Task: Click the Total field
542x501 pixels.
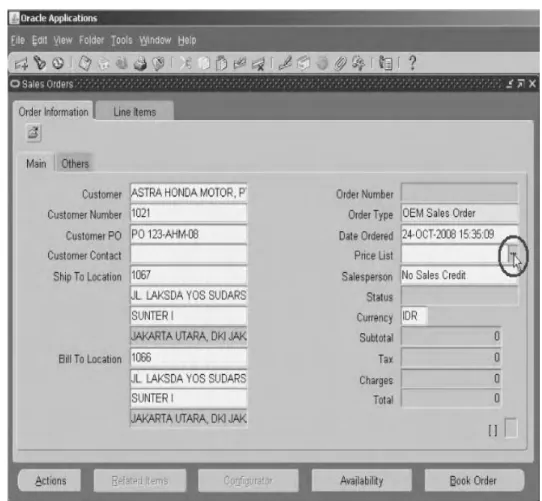Action: coord(451,398)
